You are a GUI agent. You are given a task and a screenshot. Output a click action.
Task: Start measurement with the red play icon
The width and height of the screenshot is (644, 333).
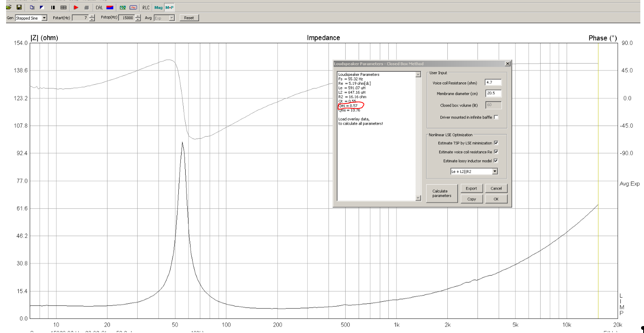point(76,7)
